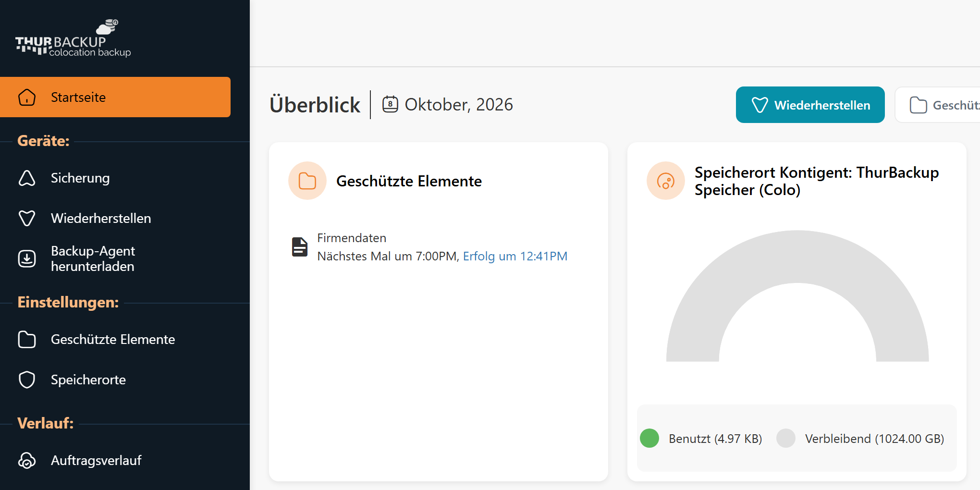980x490 pixels.
Task: Open Startseite in the sidebar
Action: (x=115, y=97)
